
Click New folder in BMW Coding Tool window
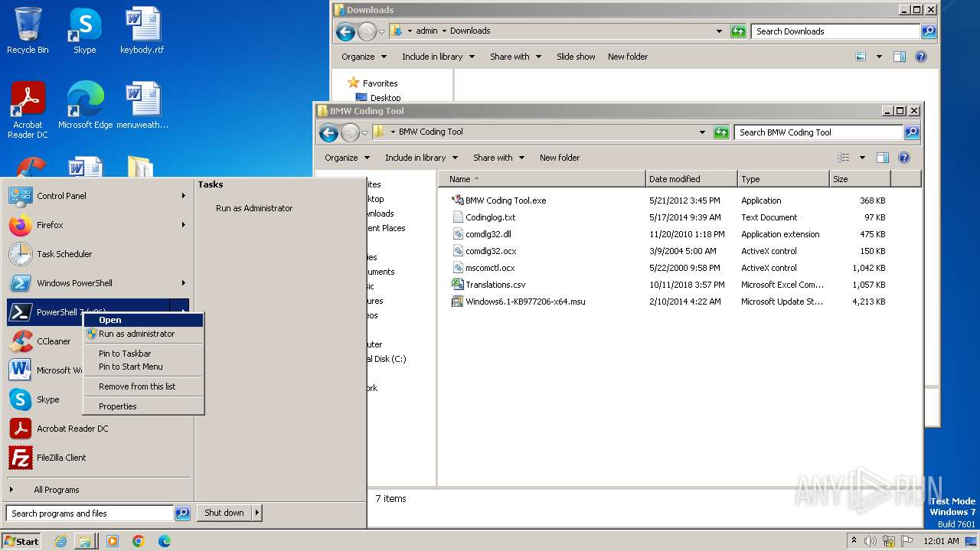[560, 158]
